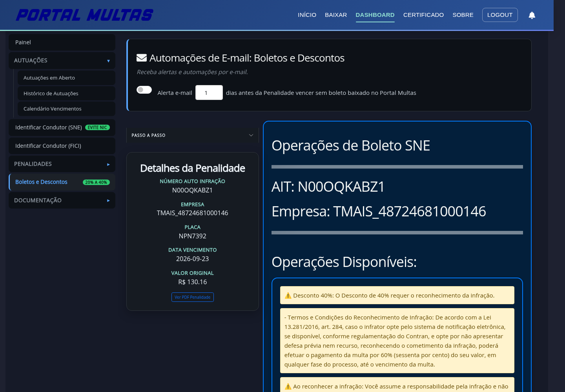Image resolution: width=565 pixels, height=392 pixels.
Task: Open Identificar Condutor (FICI)
Action: click(x=62, y=146)
